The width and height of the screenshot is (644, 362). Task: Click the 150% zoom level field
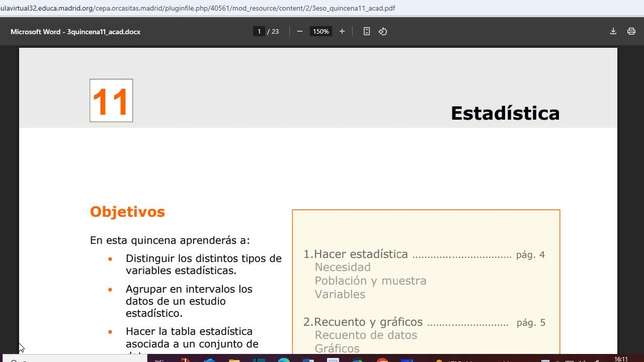pos(320,31)
